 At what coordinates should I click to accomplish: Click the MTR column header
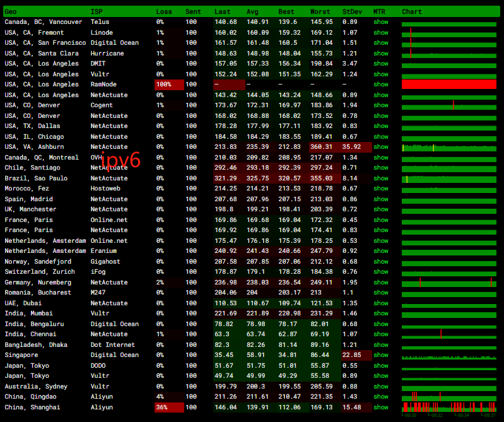379,11
